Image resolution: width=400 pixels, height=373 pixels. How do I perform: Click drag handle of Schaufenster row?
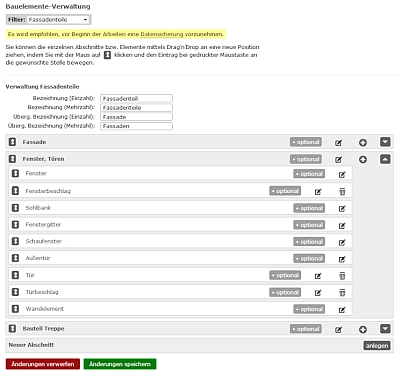click(15, 241)
